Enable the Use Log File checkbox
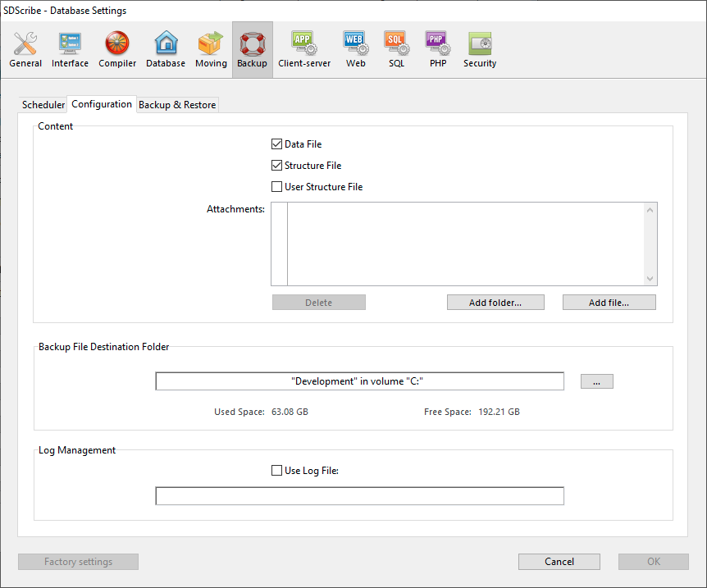This screenshot has height=588, width=707. (x=277, y=470)
